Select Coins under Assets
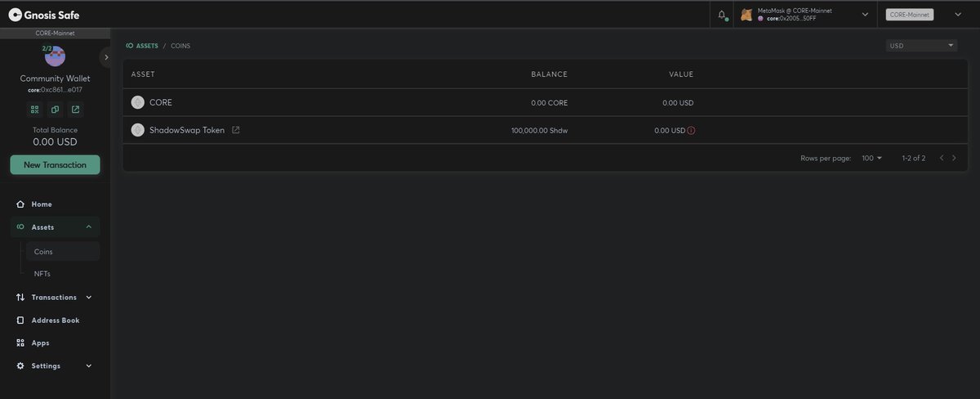This screenshot has width=980, height=399. (x=62, y=252)
